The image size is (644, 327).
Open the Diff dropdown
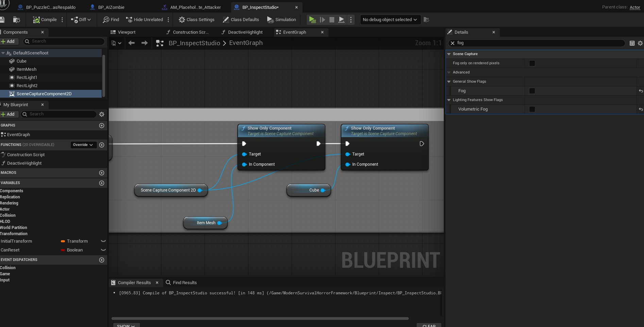81,20
